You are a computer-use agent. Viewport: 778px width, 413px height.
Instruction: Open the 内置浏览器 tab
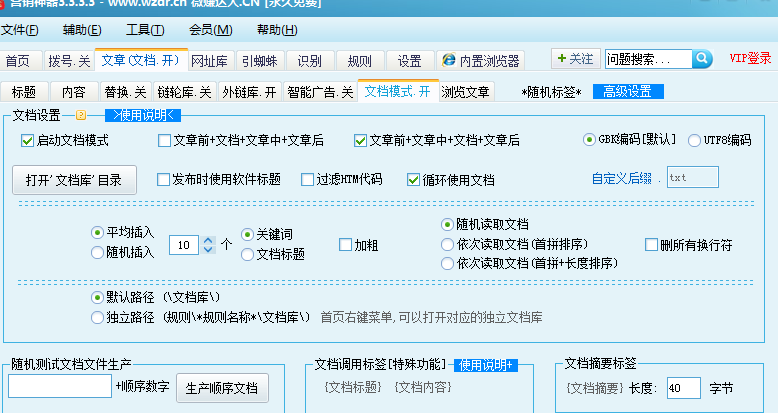click(x=481, y=61)
